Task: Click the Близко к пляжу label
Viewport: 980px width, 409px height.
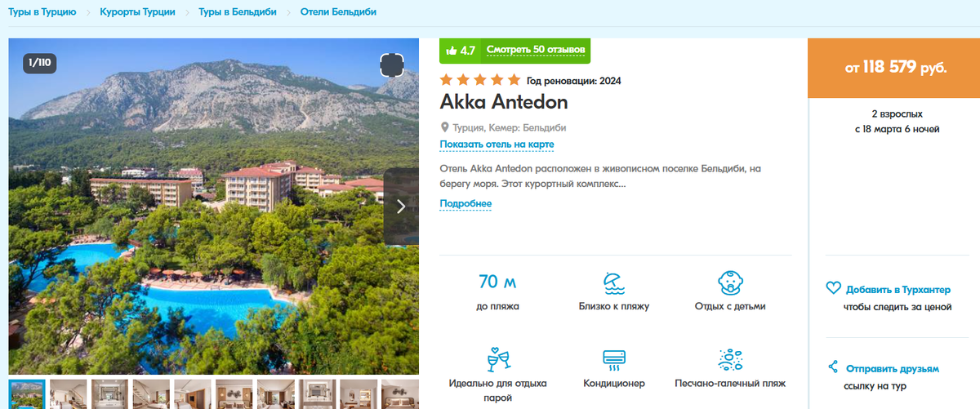Action: 613,307
